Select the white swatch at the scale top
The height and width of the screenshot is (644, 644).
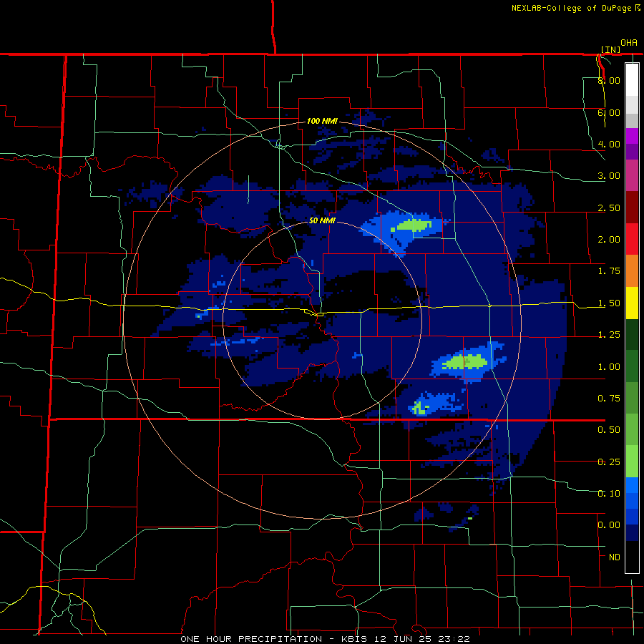pos(632,80)
